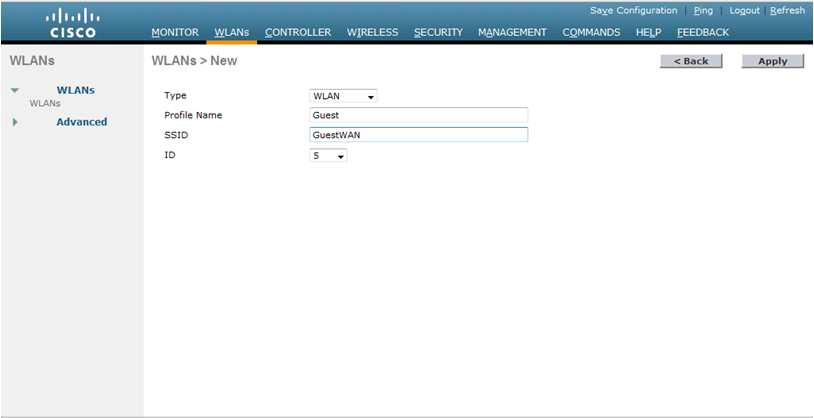Click the Profile Name input field
The image size is (814, 418).
pos(419,115)
